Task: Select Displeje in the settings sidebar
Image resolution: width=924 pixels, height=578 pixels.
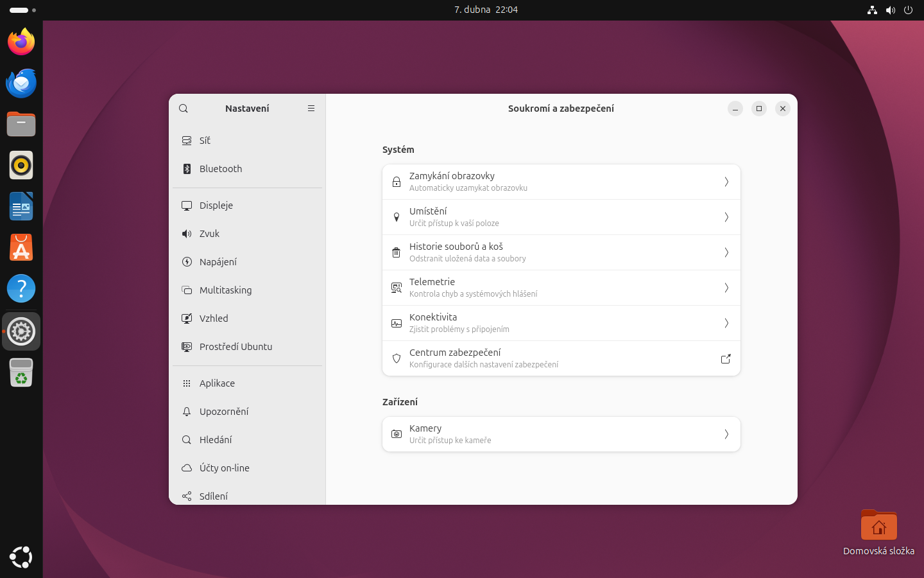Action: click(216, 206)
